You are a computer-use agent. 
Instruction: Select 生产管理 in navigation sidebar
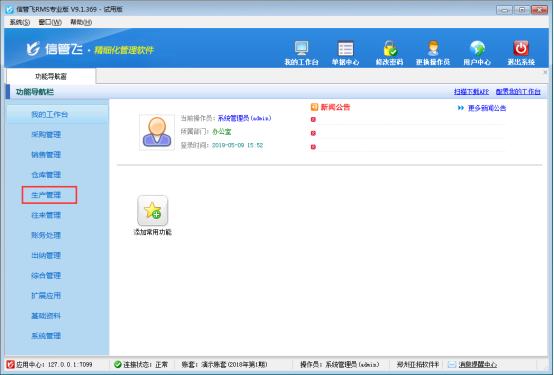click(x=46, y=195)
